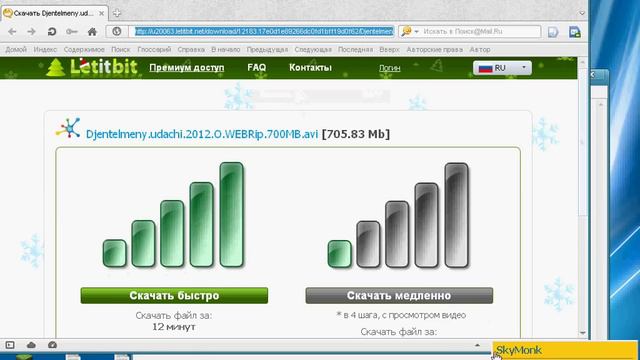Open search engine dropdown arrow

pos(416,31)
